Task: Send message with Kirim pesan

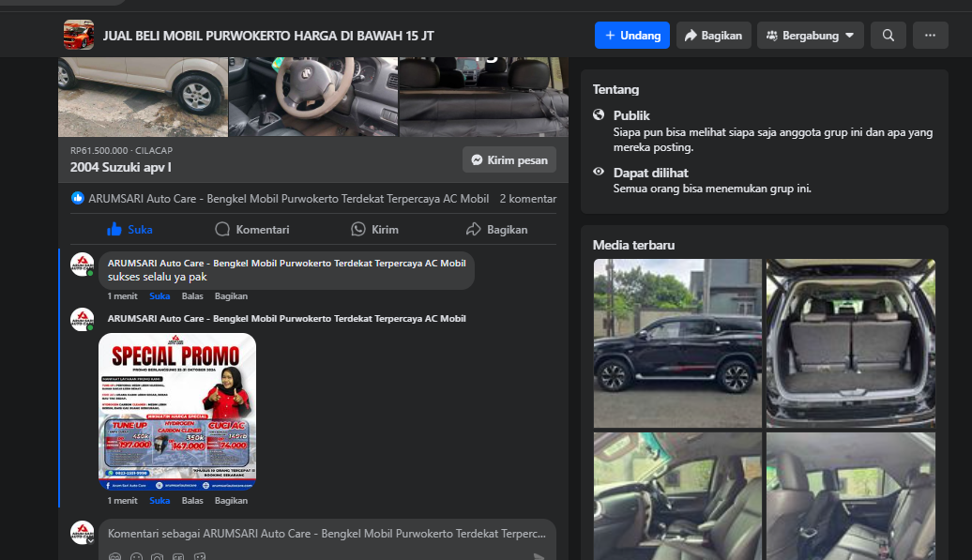Action: click(x=509, y=159)
